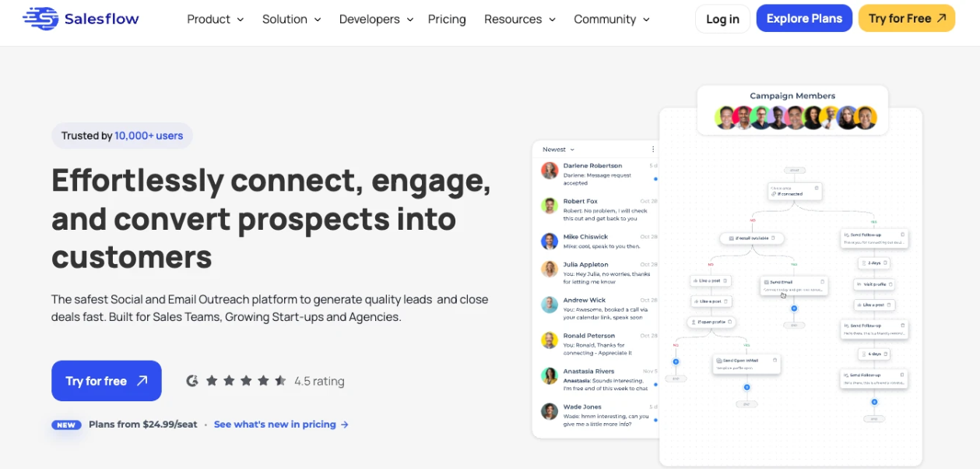Open the Newest sort dropdown in inbox
Screen dimensions: 980x469
[x=559, y=150]
